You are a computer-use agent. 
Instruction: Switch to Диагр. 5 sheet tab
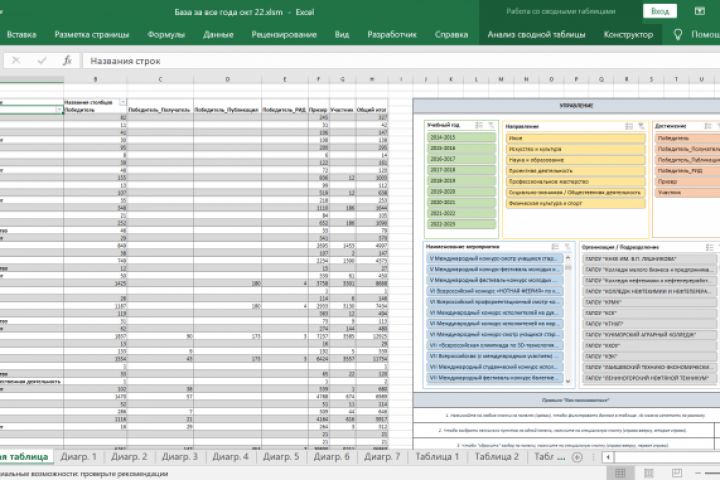pyautogui.click(x=281, y=457)
